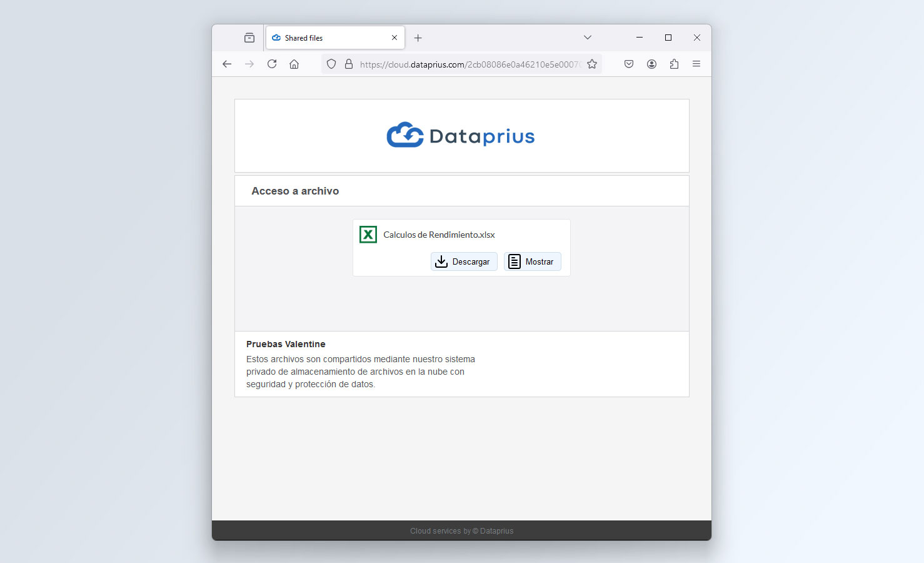Minimize the browser window
The height and width of the screenshot is (563, 924).
pos(640,38)
